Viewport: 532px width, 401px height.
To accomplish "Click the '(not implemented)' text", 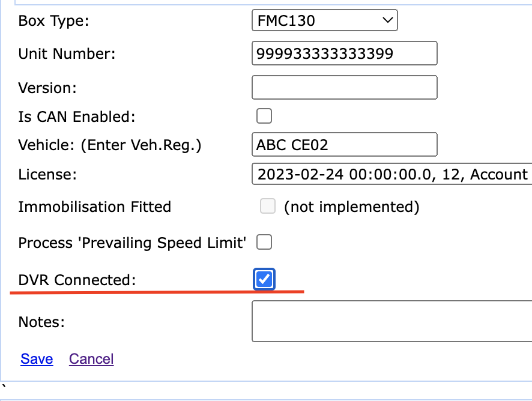I will pos(351,207).
